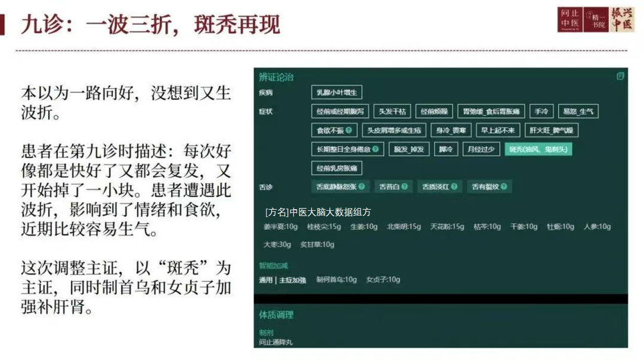Select the 身冷_畏寒 symptom tag
Image resolution: width=644 pixels, height=363 pixels.
click(452, 130)
